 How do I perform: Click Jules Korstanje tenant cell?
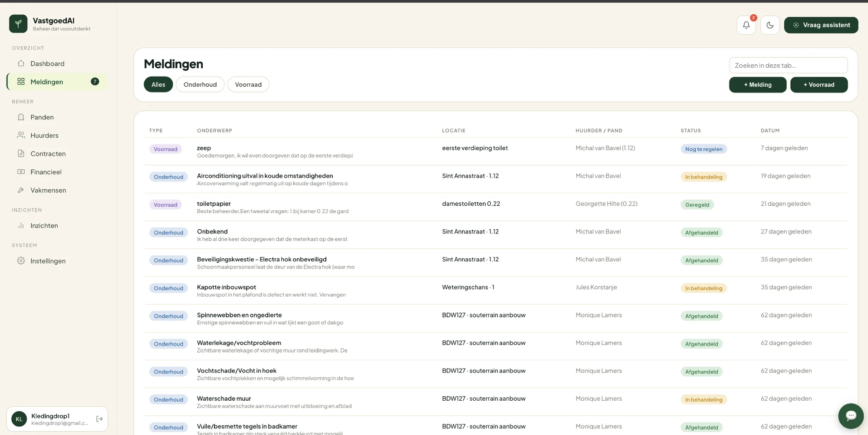coord(596,287)
